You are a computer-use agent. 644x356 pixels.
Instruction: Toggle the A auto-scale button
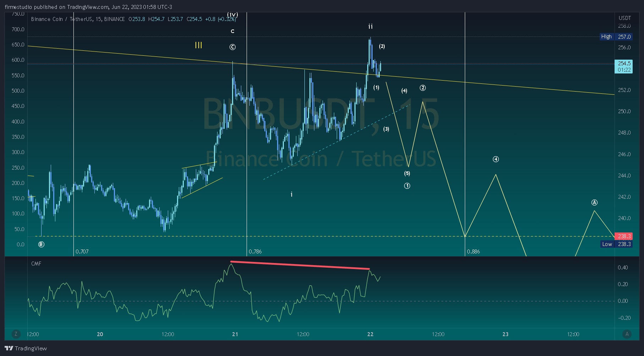[627, 334]
